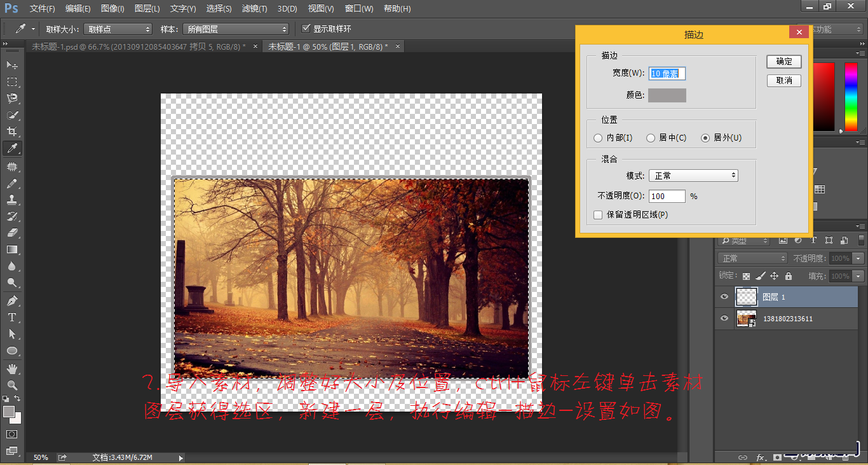Click lock image pixels brush icon
Screen dimensions: 868x465
[760, 276]
